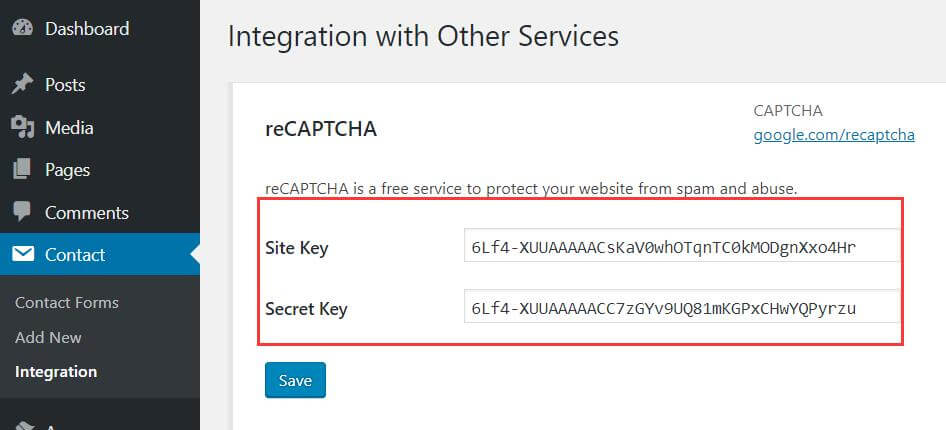Select the Add New submenu item
Screen dimensions: 946x430
click(x=48, y=337)
